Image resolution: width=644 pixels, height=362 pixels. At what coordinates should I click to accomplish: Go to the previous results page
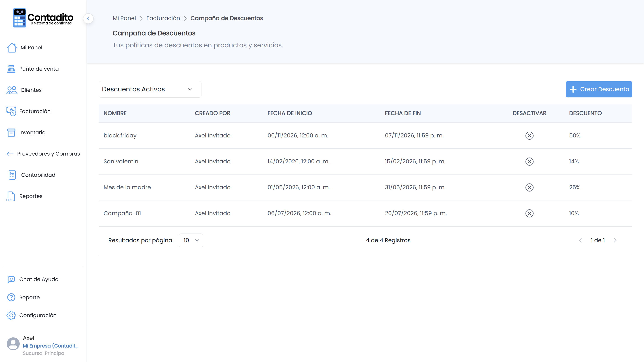coord(580,241)
